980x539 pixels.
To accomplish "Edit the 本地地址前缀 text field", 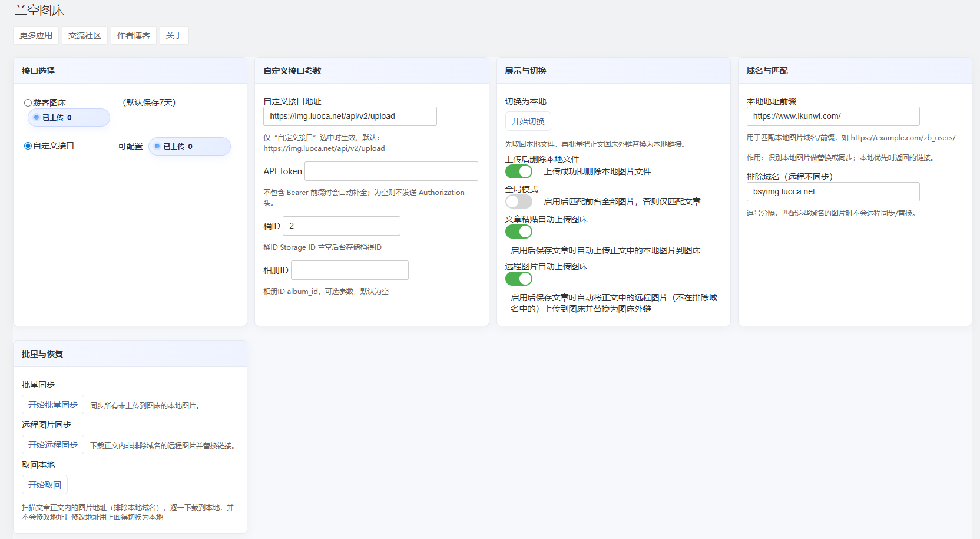I will [833, 117].
